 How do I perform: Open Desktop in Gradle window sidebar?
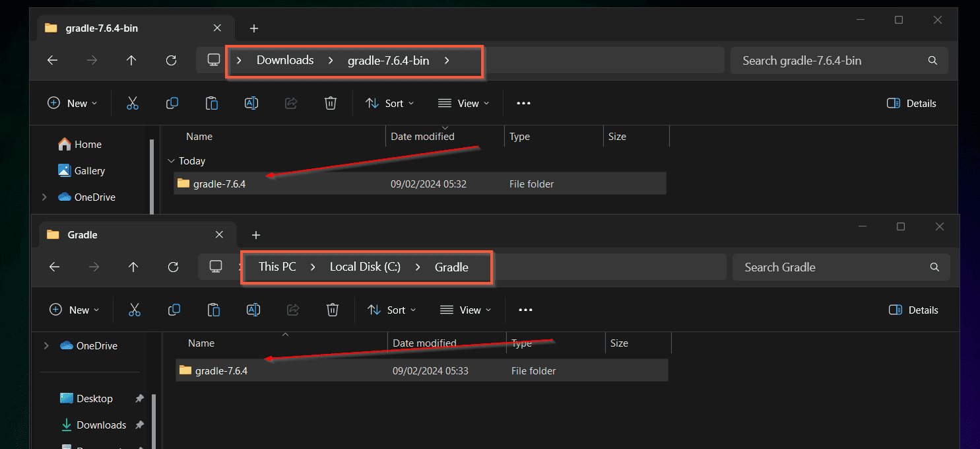tap(86, 398)
